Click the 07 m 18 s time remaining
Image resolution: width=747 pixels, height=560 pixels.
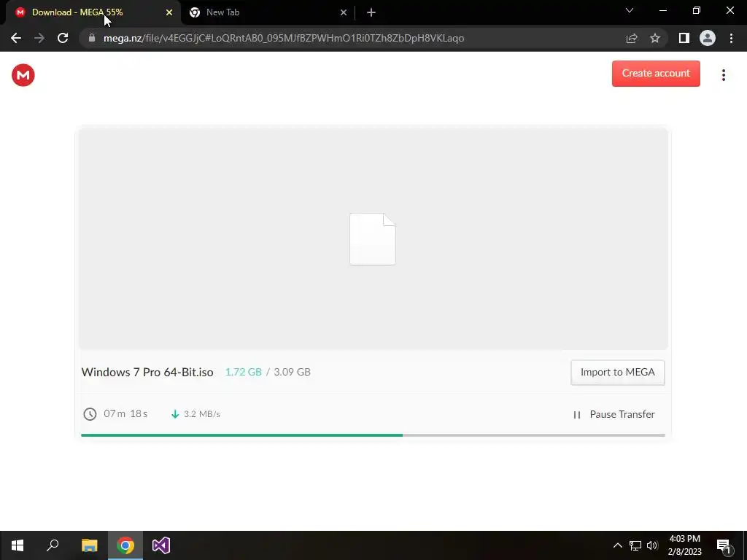pyautogui.click(x=125, y=413)
